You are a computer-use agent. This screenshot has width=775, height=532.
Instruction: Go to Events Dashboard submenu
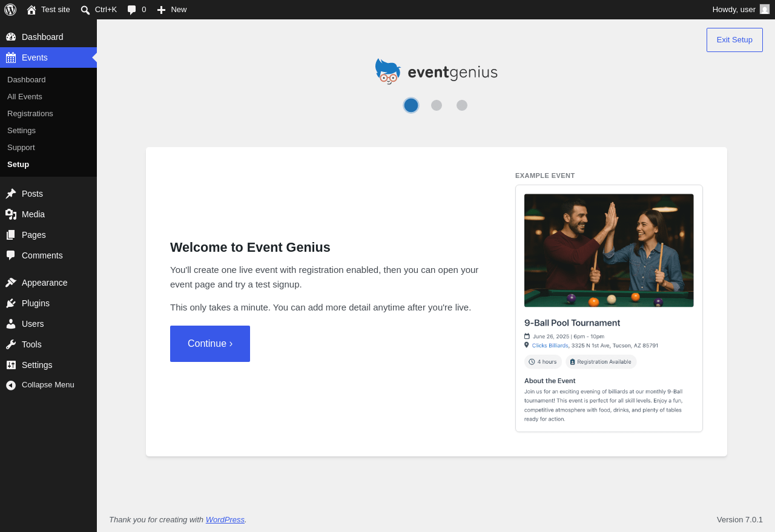tap(48, 80)
